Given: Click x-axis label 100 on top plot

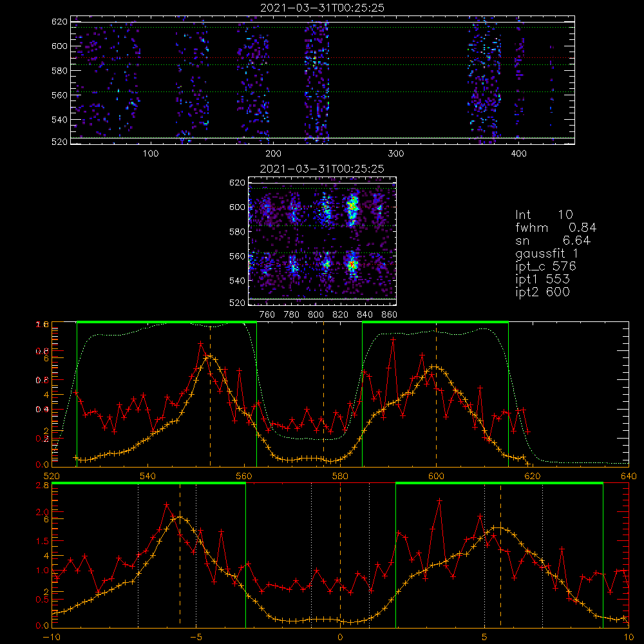Looking at the screenshot, I should point(151,154).
